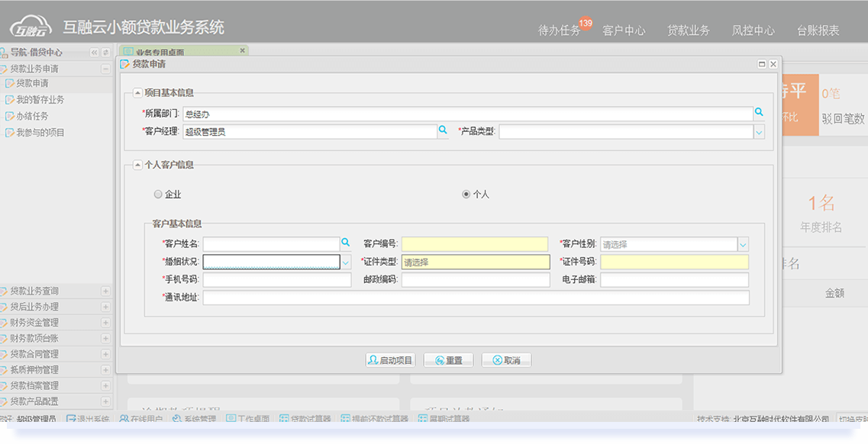Expand 抵质押物管理 with its plus button
The image size is (868, 444).
105,370
